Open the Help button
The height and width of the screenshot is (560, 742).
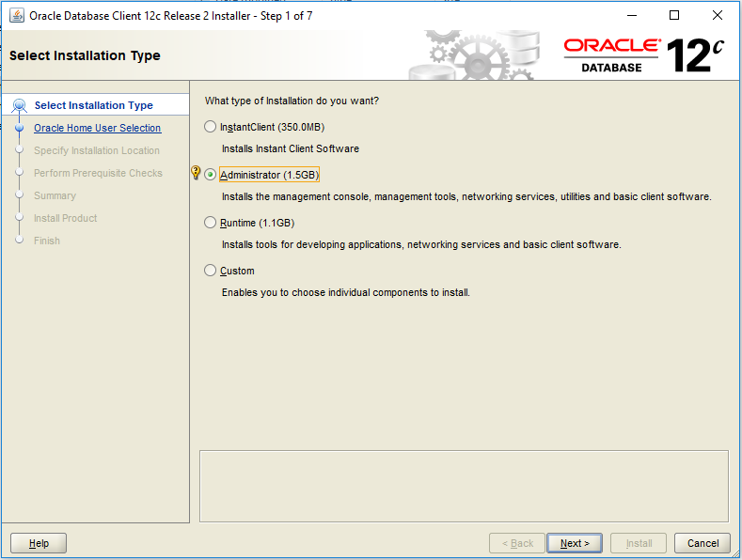(39, 543)
